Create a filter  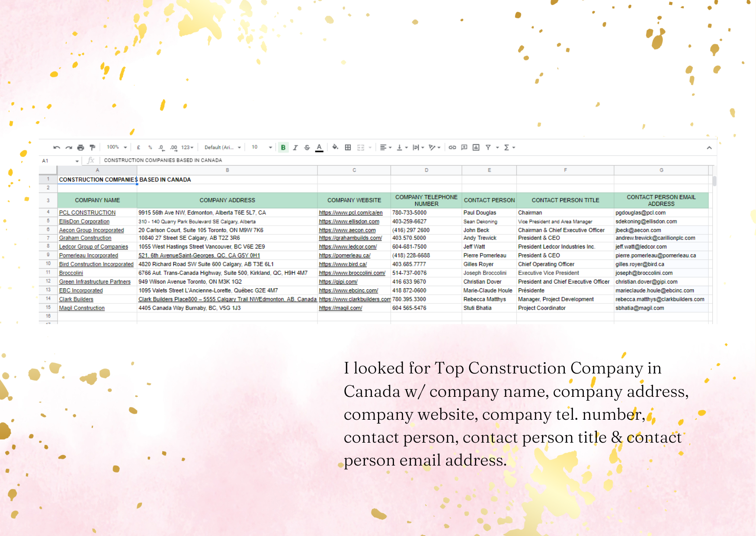(488, 147)
